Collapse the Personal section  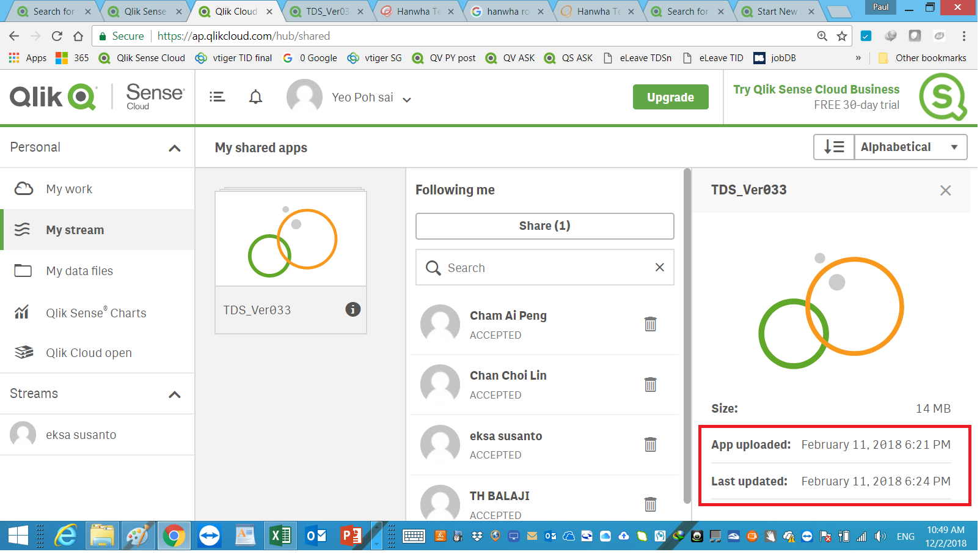175,148
